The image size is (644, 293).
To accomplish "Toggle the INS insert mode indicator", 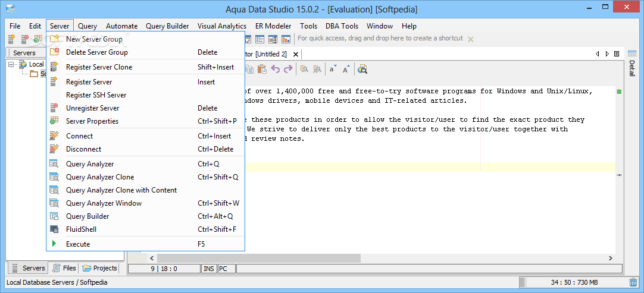I will [209, 269].
